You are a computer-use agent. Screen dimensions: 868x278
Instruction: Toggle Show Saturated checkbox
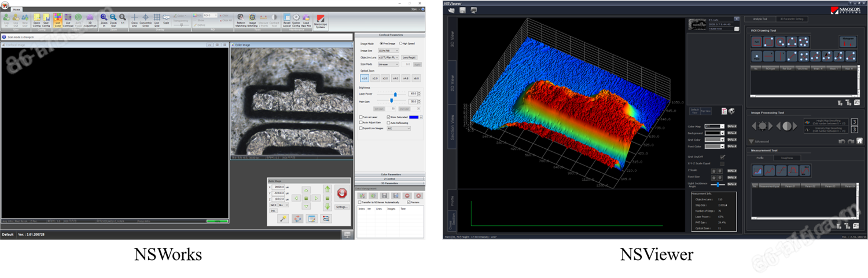point(389,117)
